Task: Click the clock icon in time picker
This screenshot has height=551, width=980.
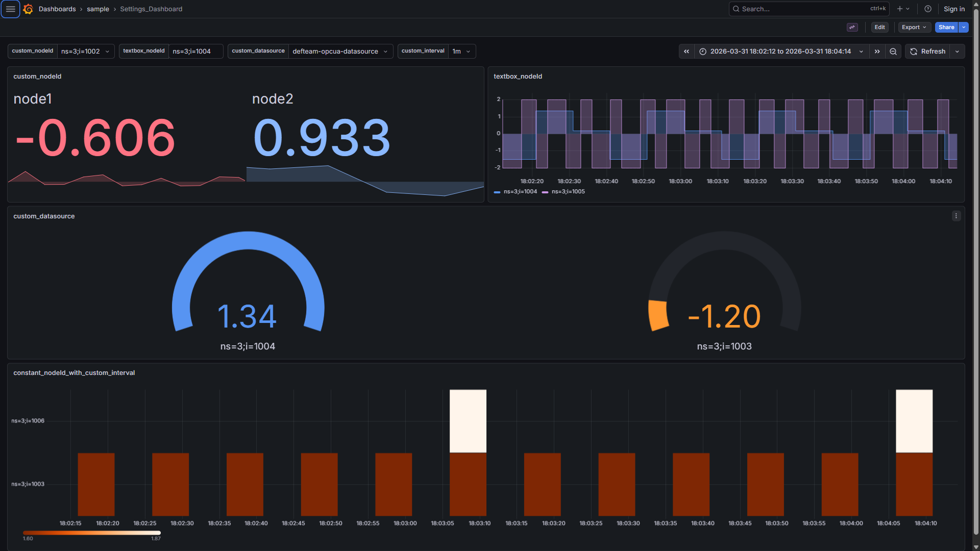Action: pos(703,52)
